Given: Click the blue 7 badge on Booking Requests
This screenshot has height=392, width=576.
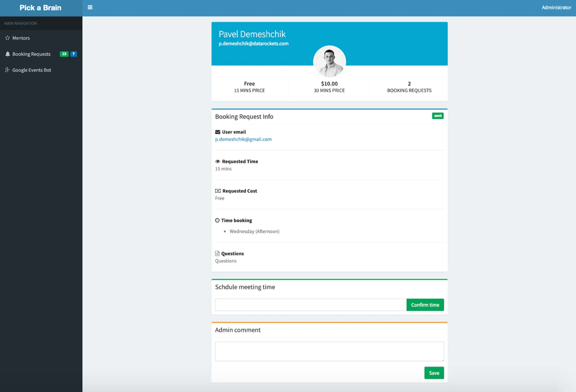Looking at the screenshot, I should 73,54.
